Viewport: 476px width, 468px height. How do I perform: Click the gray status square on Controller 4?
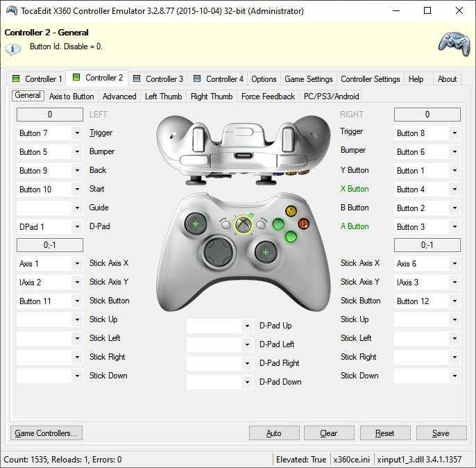[197, 78]
